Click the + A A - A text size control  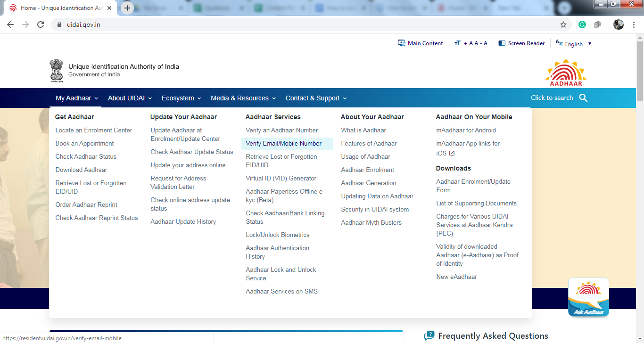(471, 43)
